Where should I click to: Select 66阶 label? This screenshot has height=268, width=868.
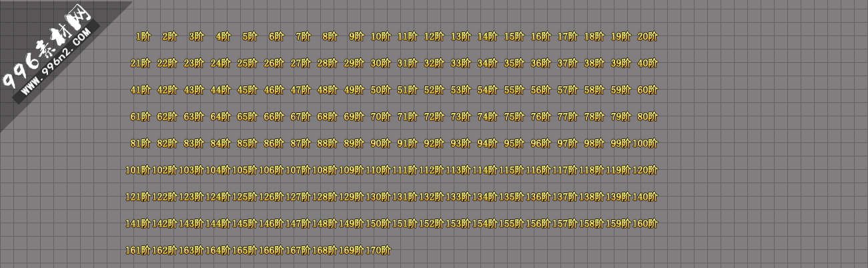[x=274, y=117]
